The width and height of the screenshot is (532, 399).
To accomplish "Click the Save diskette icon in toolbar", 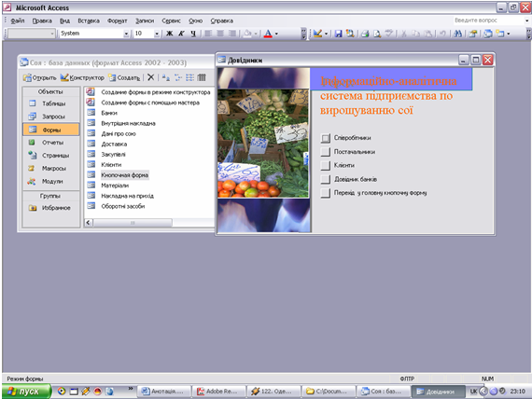I will coord(338,34).
